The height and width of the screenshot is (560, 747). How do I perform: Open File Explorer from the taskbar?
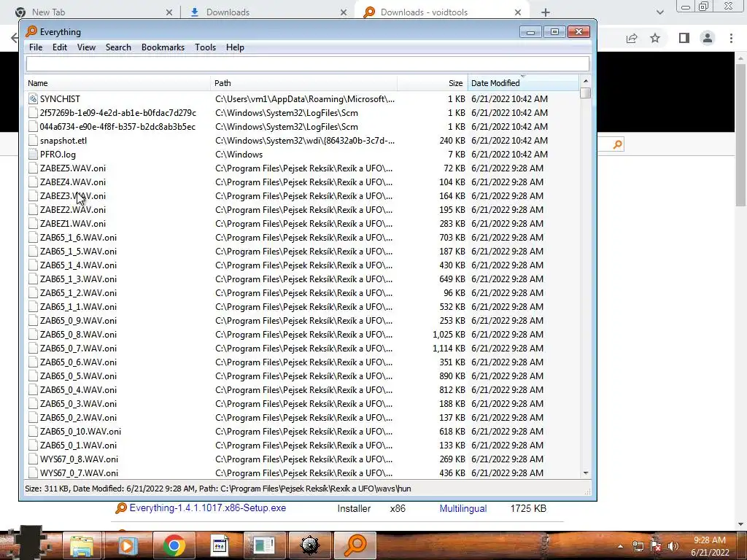pyautogui.click(x=82, y=545)
